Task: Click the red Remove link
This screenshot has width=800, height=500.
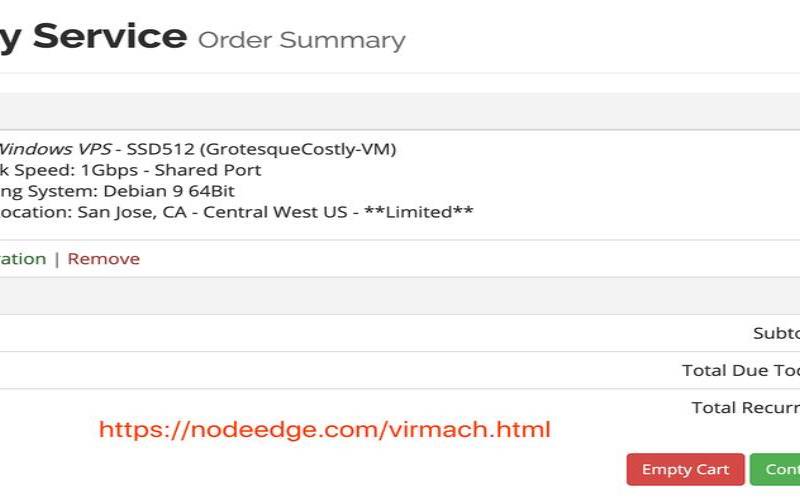Action: tap(104, 259)
